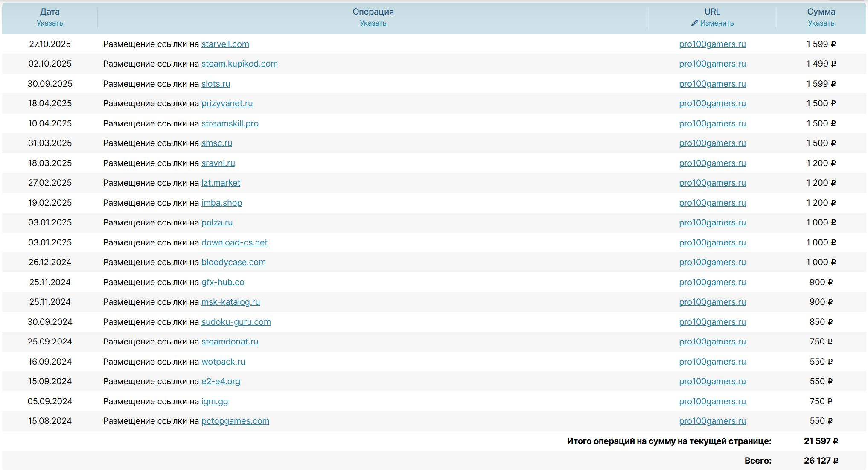Click pro100gamers.ru in the igm.gg row

(x=712, y=401)
